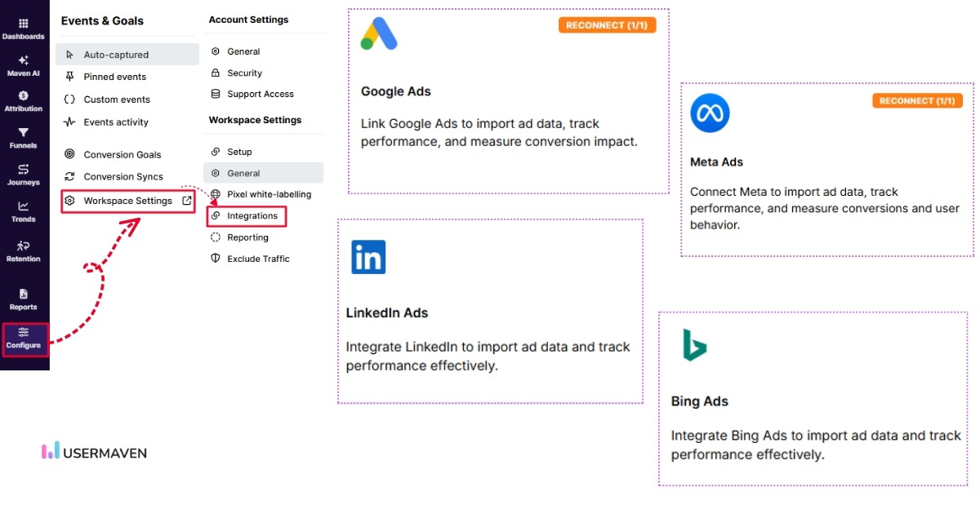980x514 pixels.
Task: Select Security under Account Settings
Action: [244, 73]
